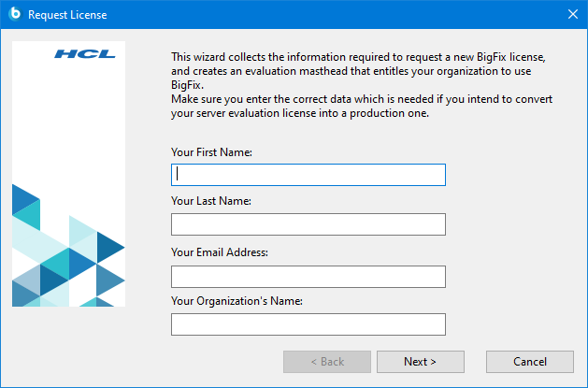Screen dimensions: 588x388
Task: Click the "Your Last Name:" label
Action: click(x=211, y=201)
